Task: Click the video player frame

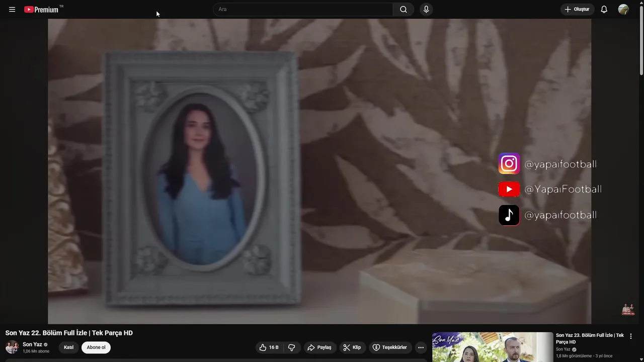Action: (319, 171)
